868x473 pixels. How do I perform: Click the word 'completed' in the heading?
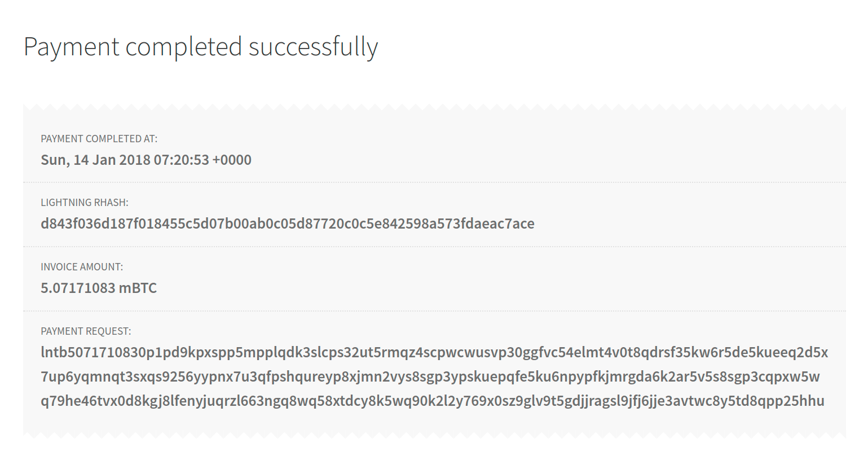click(x=184, y=47)
